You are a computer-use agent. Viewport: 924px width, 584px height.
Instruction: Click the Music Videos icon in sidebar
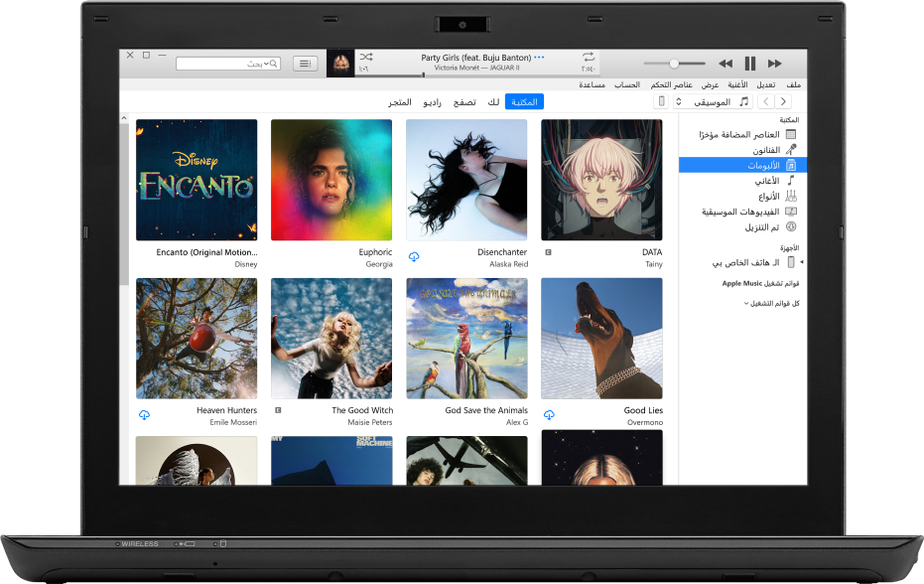click(791, 211)
